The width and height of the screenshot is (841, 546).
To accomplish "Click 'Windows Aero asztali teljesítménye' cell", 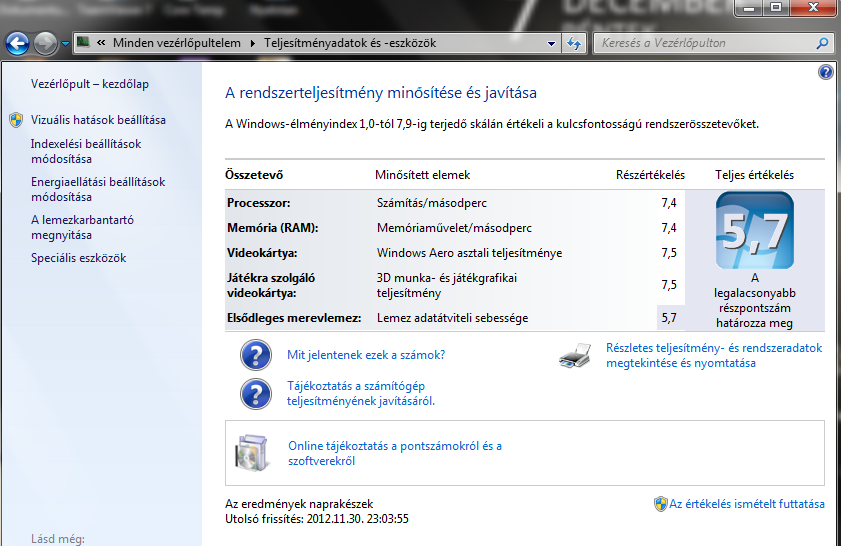I will point(469,253).
